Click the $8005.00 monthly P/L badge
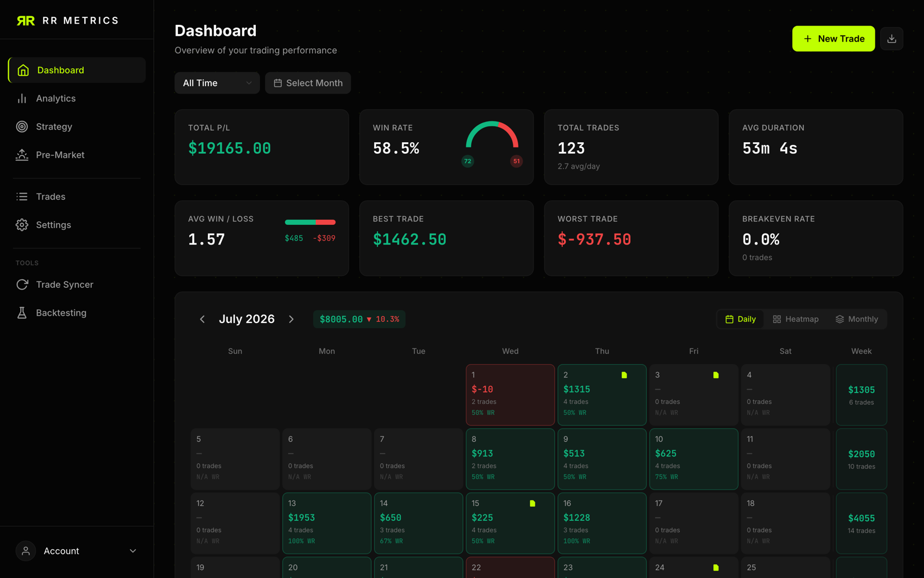Viewport: 924px width, 578px height. pyautogui.click(x=359, y=319)
